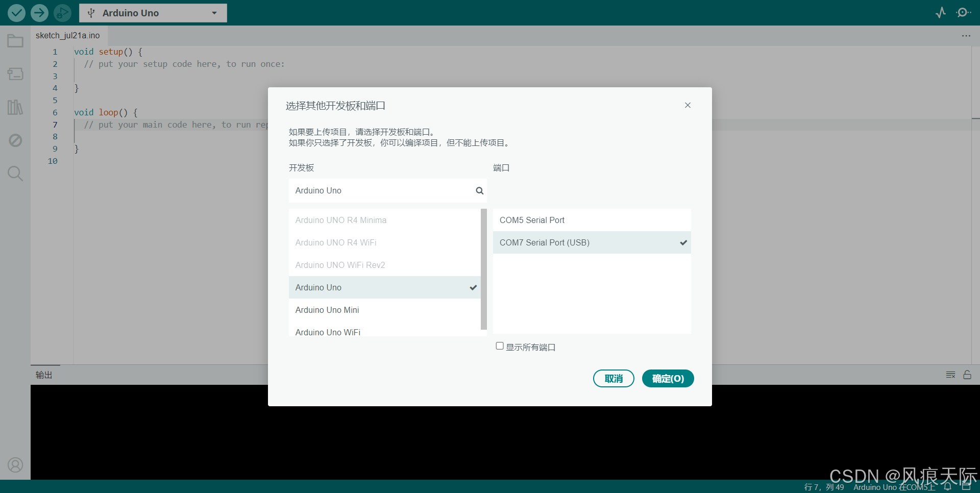Toggle output panel word wrap icon
This screenshot has width=980, height=493.
pyautogui.click(x=950, y=375)
